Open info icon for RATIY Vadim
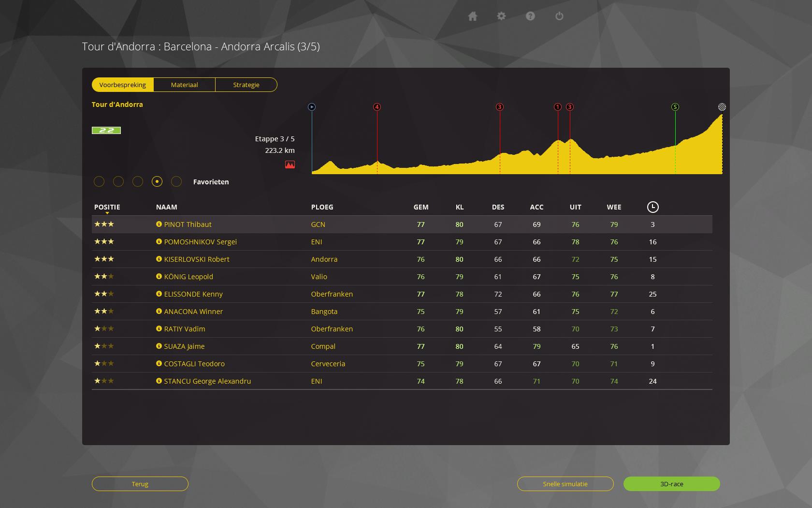Viewport: 812px width, 508px height. [159, 329]
